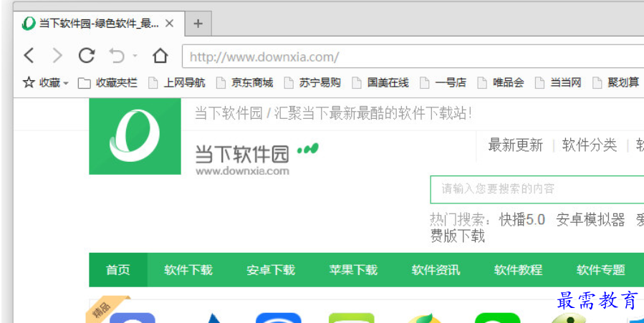
Task: Click the 费版下载 hot search text
Action: pyautogui.click(x=458, y=236)
